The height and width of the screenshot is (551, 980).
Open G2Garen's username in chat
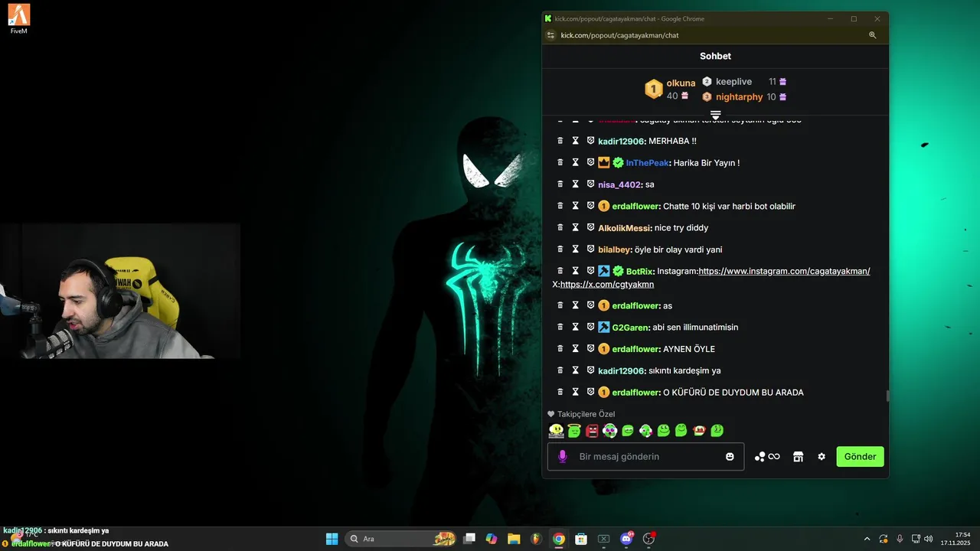tap(630, 327)
